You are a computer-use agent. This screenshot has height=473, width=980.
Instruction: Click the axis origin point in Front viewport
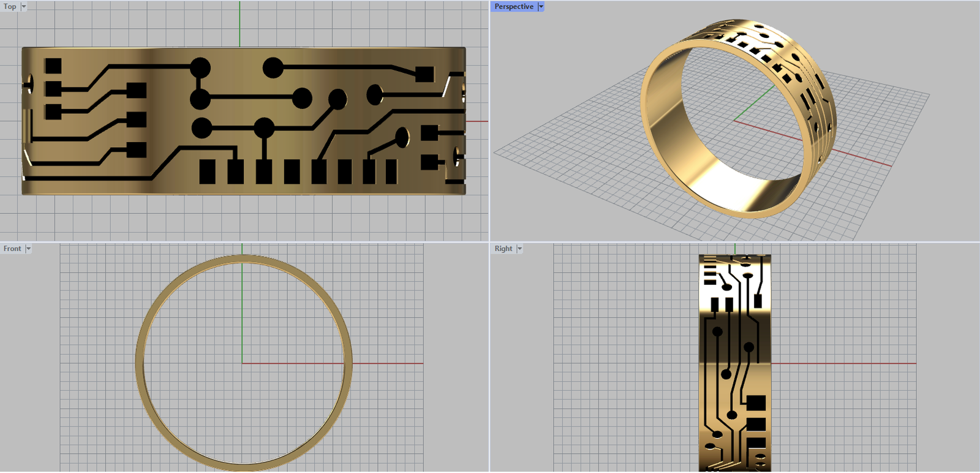(x=242, y=363)
